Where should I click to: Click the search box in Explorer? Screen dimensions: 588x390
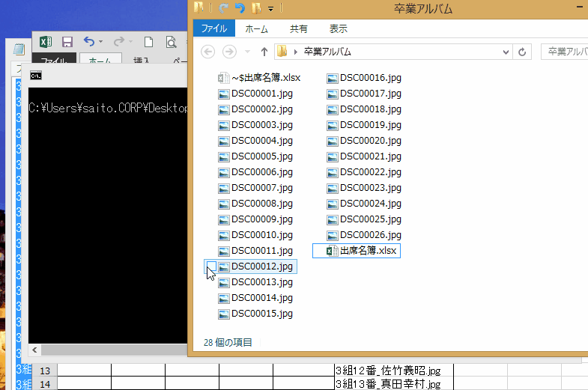[565, 52]
